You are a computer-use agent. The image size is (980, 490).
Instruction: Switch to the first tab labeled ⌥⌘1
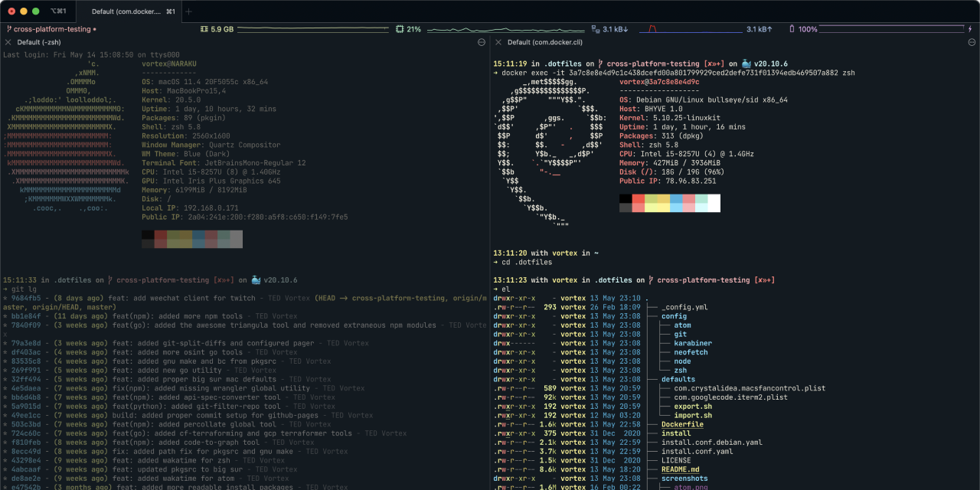click(x=58, y=11)
